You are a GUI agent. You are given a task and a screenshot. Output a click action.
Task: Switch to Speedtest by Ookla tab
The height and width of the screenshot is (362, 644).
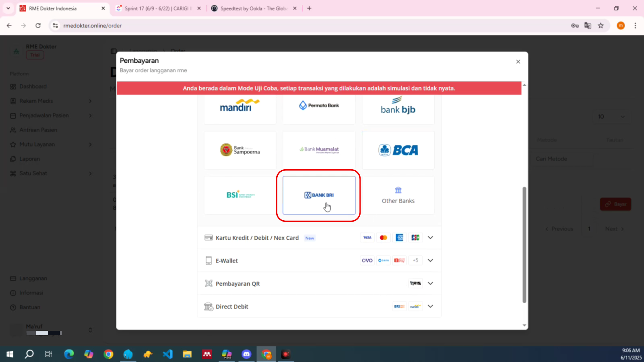(x=253, y=8)
